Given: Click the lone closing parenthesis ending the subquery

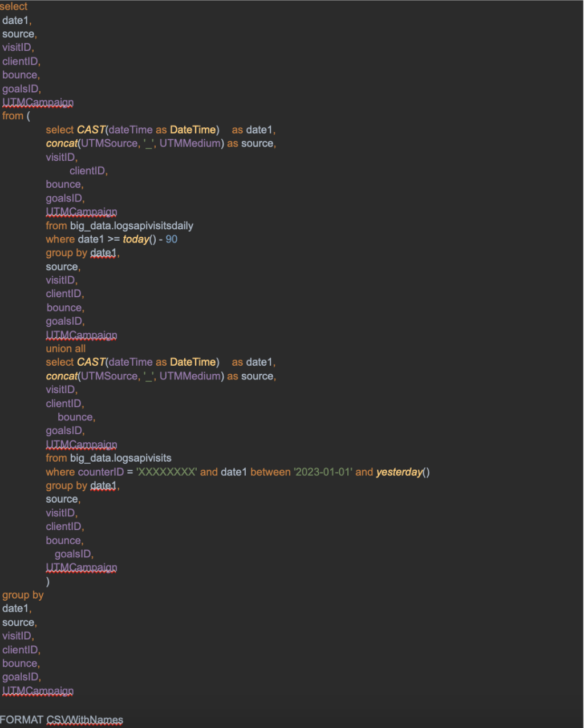Looking at the screenshot, I should 48,581.
